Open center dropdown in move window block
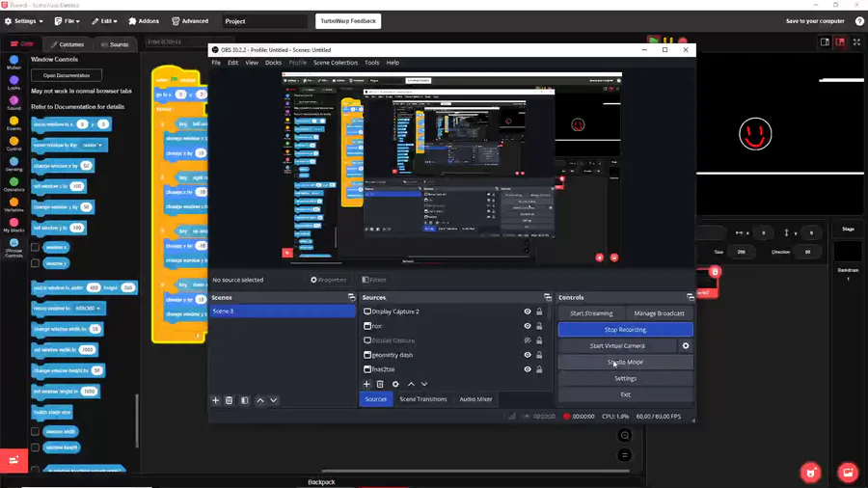Viewport: 868px width, 488px height. 92,145
